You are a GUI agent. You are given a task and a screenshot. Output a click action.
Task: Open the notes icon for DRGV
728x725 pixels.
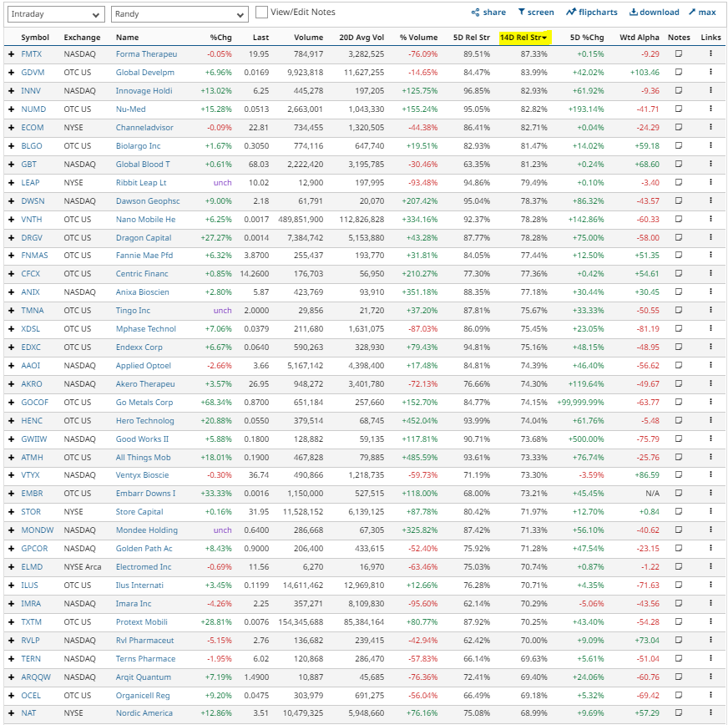[x=678, y=237]
